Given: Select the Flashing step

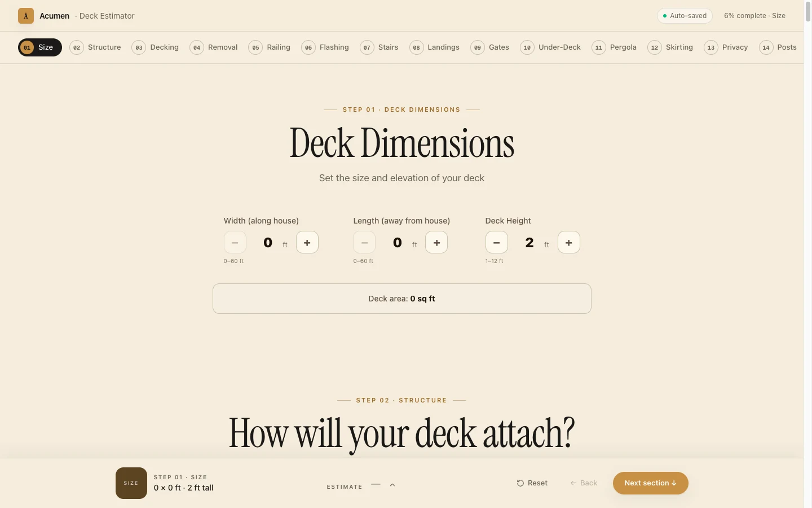Looking at the screenshot, I should coord(326,47).
